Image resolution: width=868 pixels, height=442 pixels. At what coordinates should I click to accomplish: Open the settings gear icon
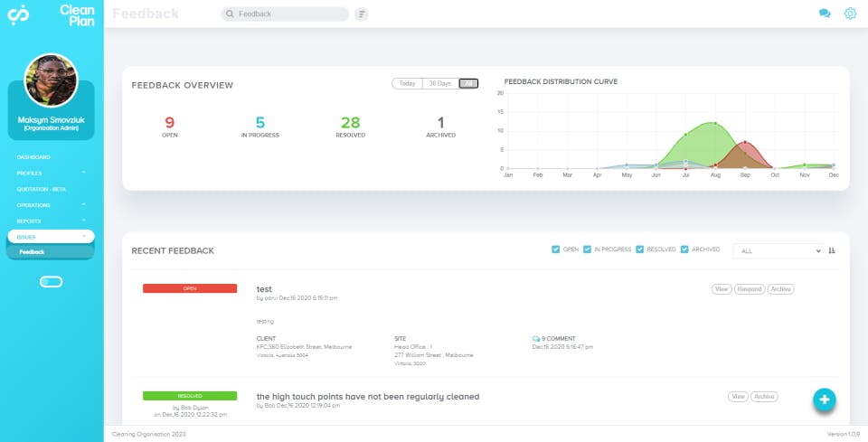pyautogui.click(x=850, y=14)
